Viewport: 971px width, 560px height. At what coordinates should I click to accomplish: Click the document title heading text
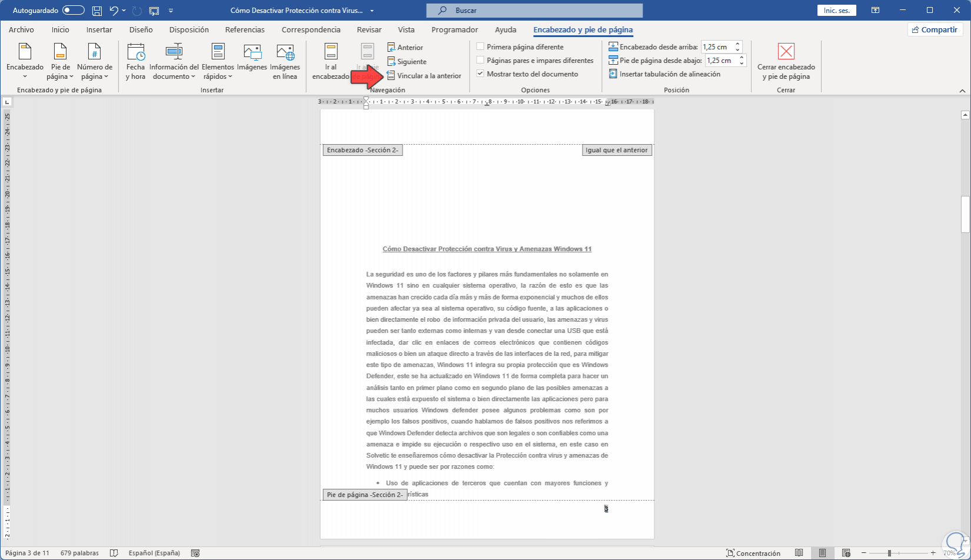[487, 249]
